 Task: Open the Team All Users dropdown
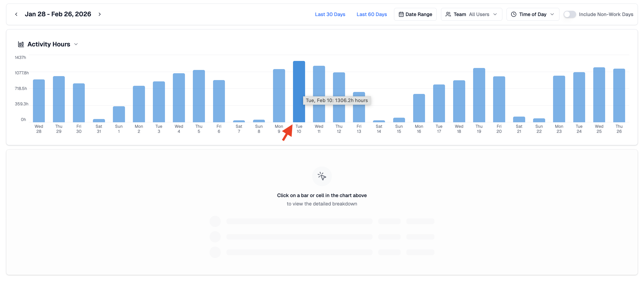click(x=471, y=14)
